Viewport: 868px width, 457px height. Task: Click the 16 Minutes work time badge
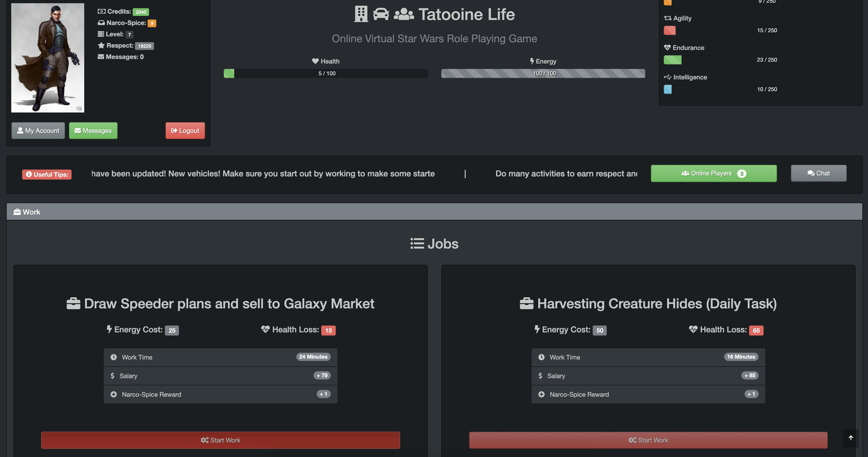tap(741, 357)
